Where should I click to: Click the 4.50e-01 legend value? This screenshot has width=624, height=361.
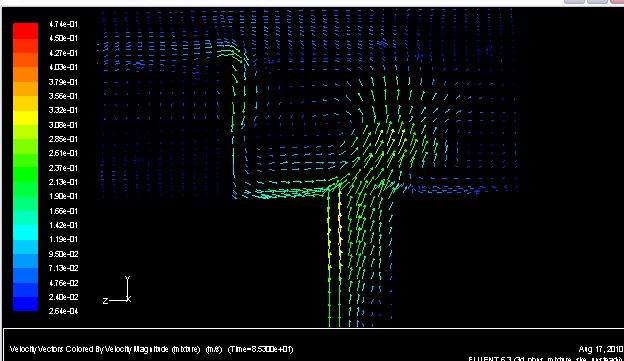click(63, 38)
